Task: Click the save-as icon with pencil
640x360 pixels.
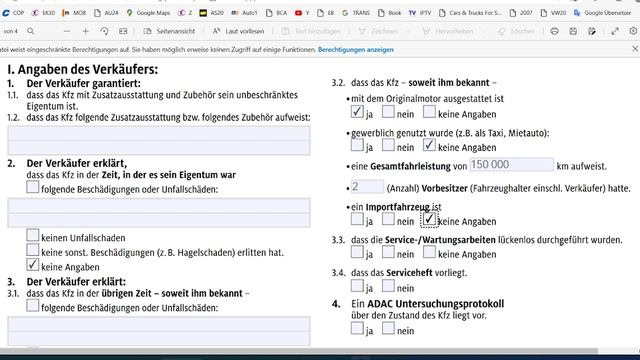Action: (x=592, y=31)
